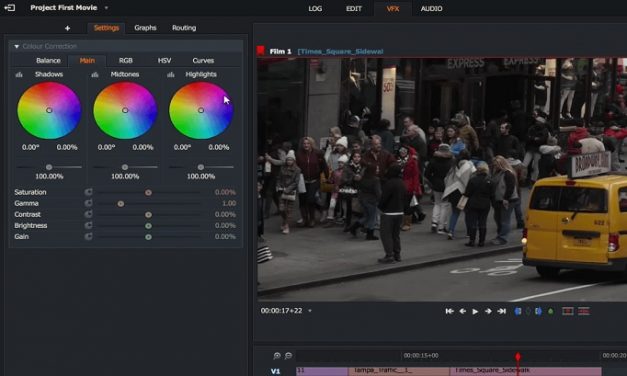Select the HSV sub-tab
627x376 pixels.
164,60
